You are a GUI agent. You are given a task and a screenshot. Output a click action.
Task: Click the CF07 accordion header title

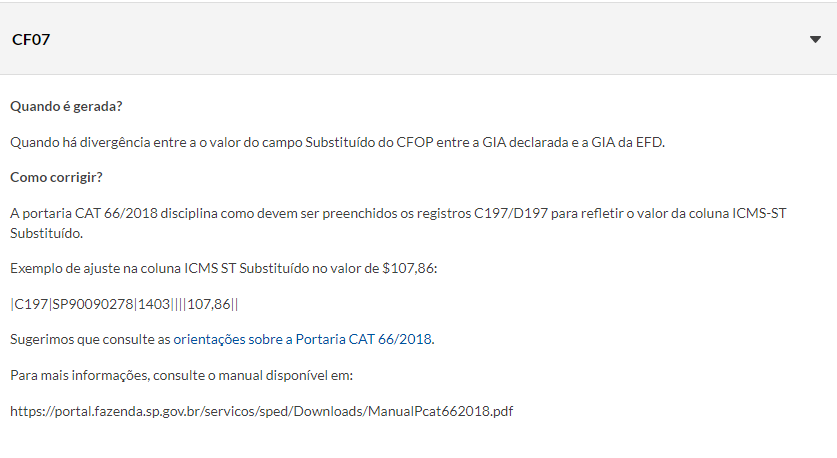point(31,40)
